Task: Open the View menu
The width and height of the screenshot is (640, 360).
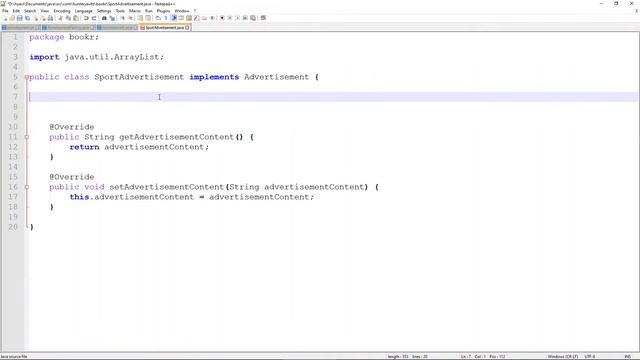Action: click(44, 11)
